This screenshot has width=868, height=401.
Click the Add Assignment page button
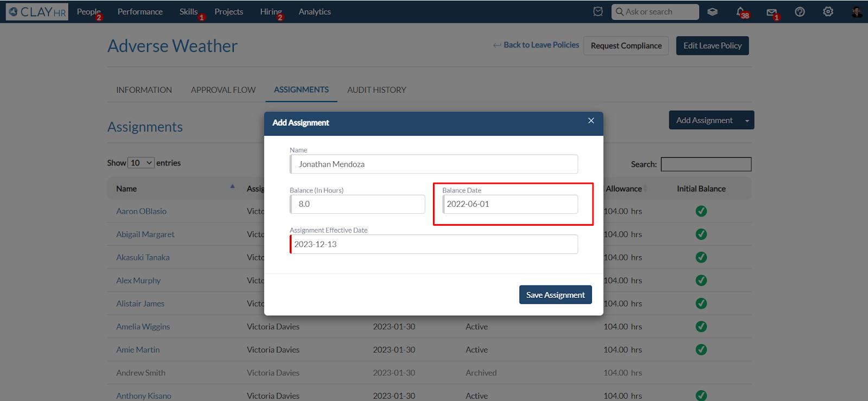(704, 120)
